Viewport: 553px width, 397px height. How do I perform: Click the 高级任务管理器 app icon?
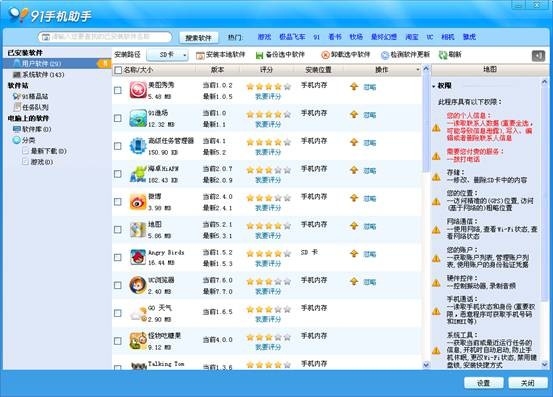point(138,146)
